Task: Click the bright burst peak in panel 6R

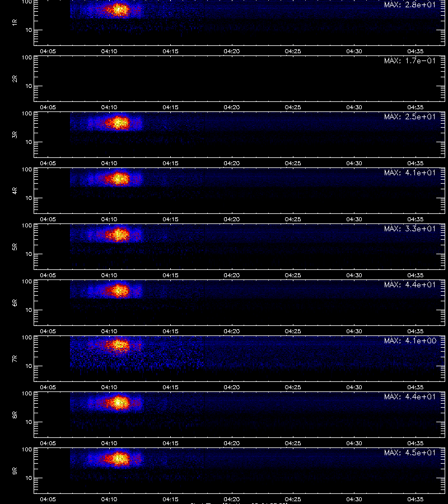Action: click(118, 290)
